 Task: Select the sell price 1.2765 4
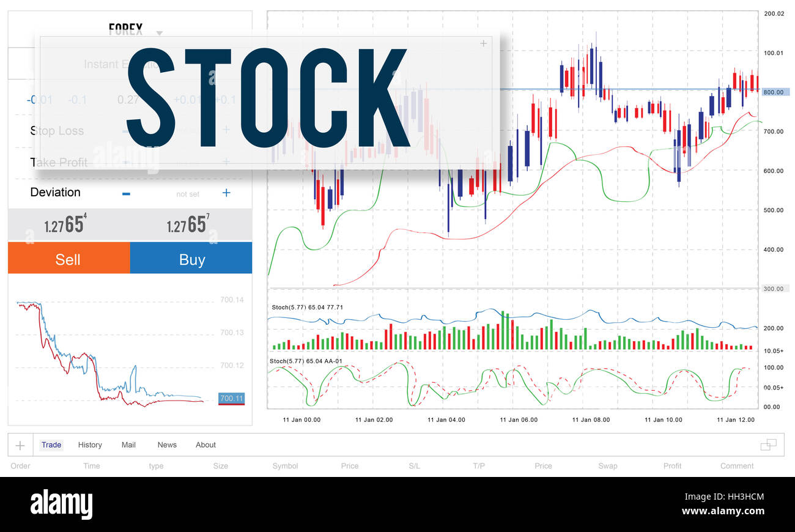(x=65, y=224)
